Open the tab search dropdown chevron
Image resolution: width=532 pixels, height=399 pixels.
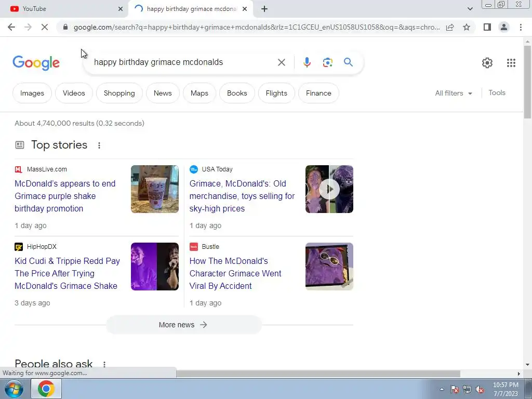tap(470, 9)
